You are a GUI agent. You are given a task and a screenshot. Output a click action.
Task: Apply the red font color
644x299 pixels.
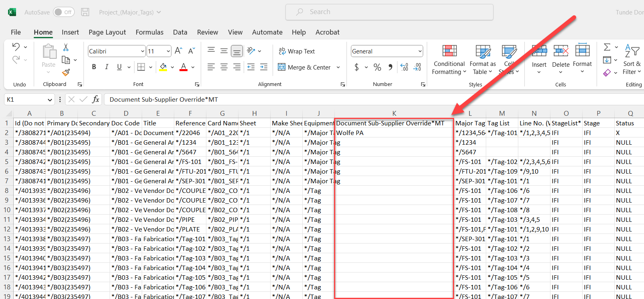pos(183,67)
